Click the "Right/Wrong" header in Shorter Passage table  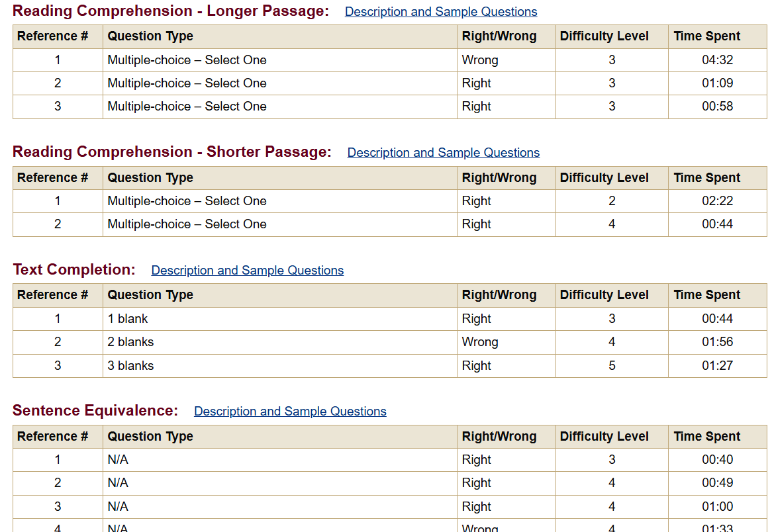click(499, 177)
